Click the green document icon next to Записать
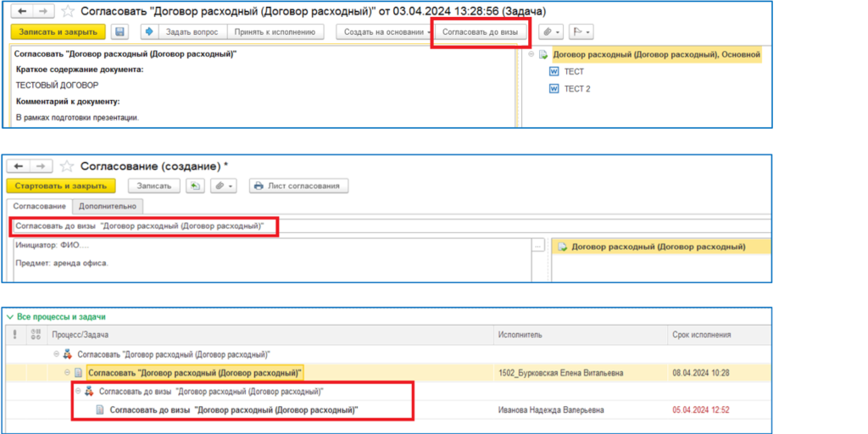This screenshot has height=434, width=868. coord(194,186)
